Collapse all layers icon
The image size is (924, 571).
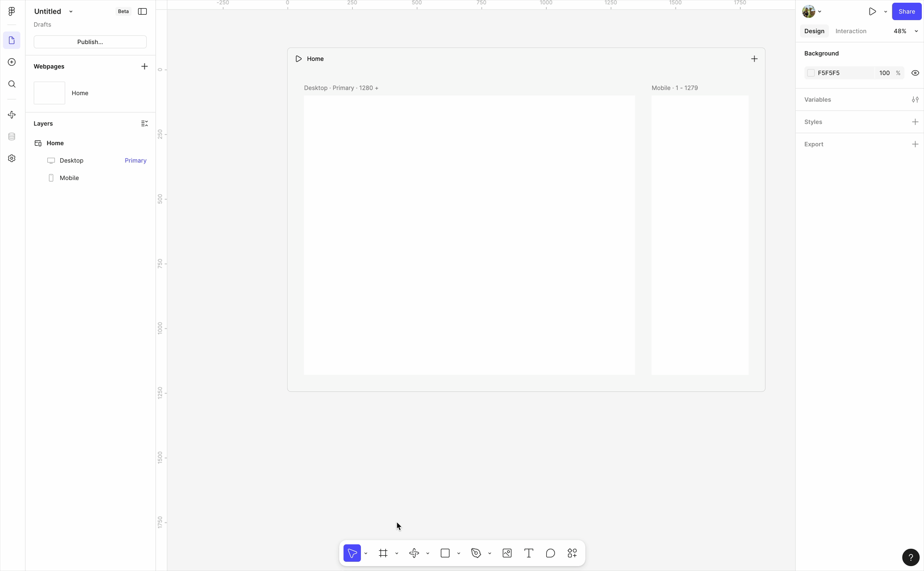[145, 123]
